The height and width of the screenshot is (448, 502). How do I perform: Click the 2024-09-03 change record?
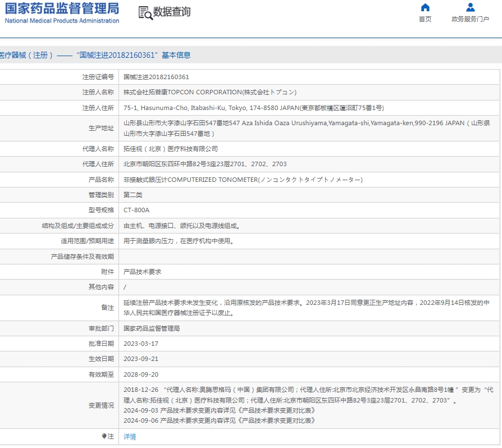(220, 410)
